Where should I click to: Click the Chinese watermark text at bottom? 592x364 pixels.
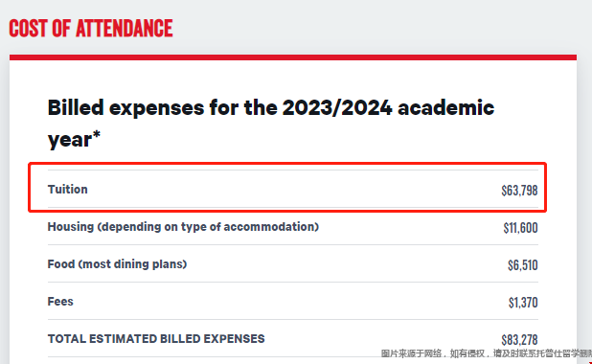point(487,353)
